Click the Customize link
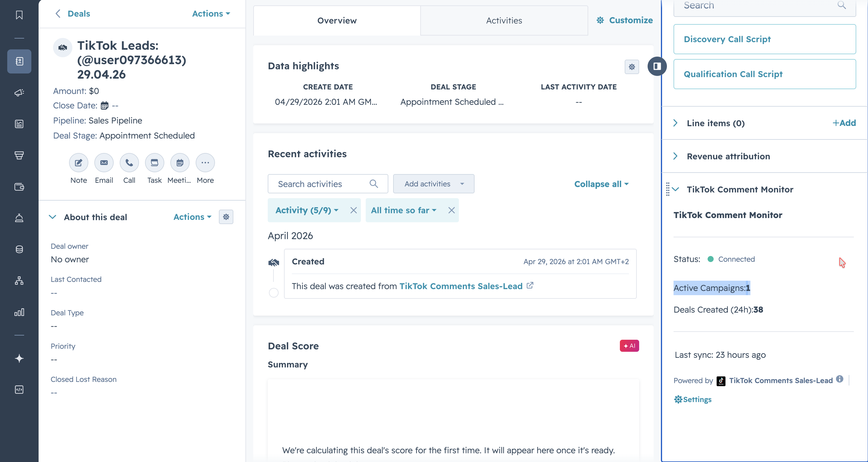Viewport: 868px width, 462px height. point(625,20)
